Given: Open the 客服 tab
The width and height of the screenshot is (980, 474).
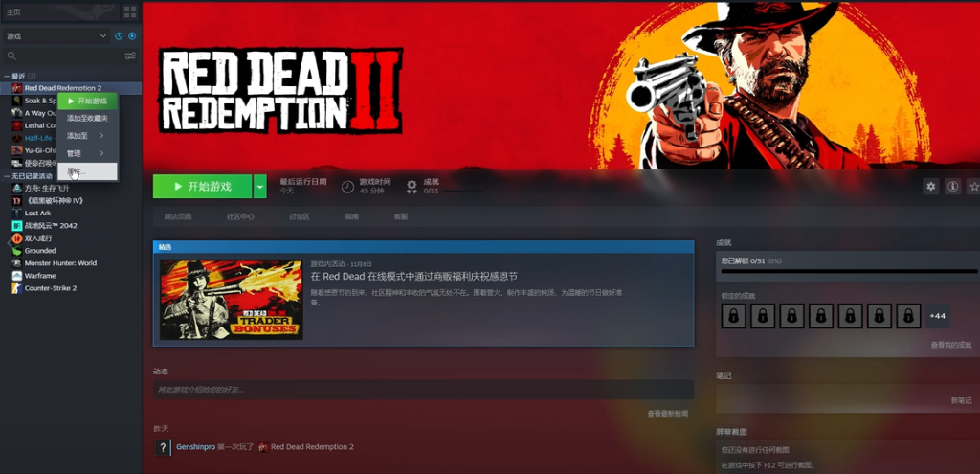Looking at the screenshot, I should [x=401, y=217].
